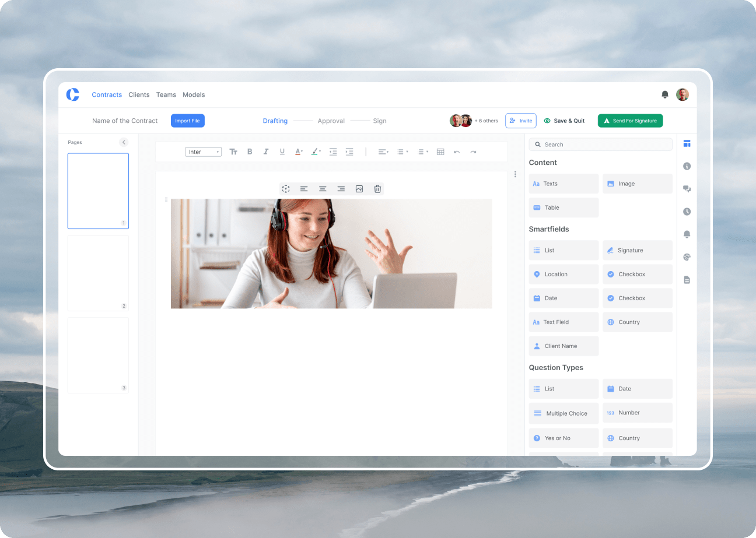The image size is (756, 538).
Task: Open the comments panel from the right sidebar
Action: coord(687,189)
